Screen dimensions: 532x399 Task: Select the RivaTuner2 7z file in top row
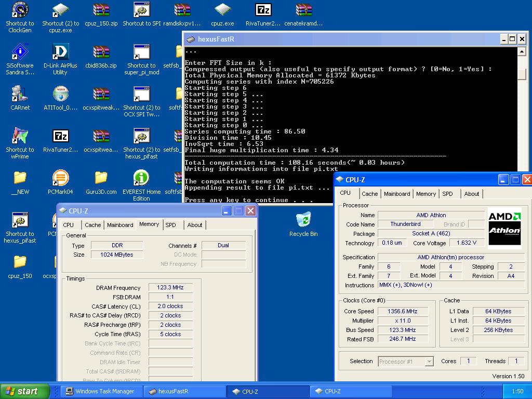(x=263, y=10)
